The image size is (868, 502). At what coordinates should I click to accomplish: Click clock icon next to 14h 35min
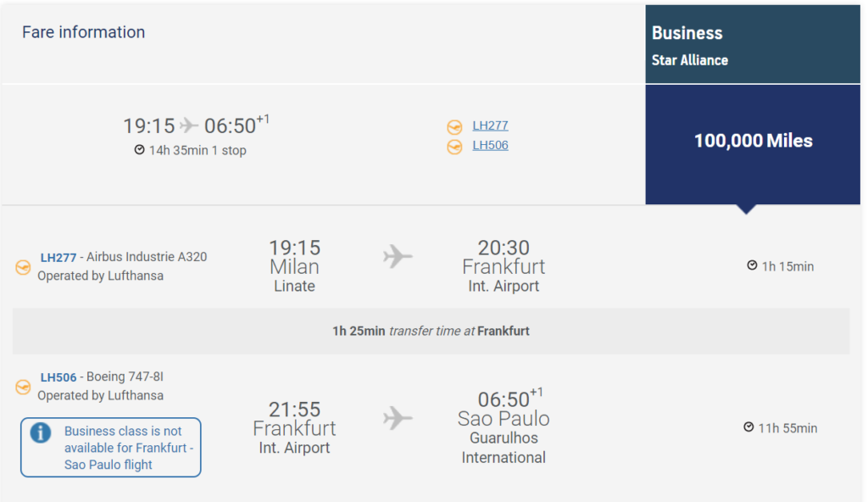point(140,149)
